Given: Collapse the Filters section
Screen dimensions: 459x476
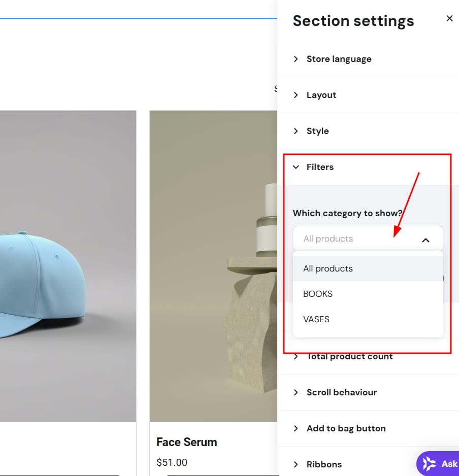Looking at the screenshot, I should [320, 167].
